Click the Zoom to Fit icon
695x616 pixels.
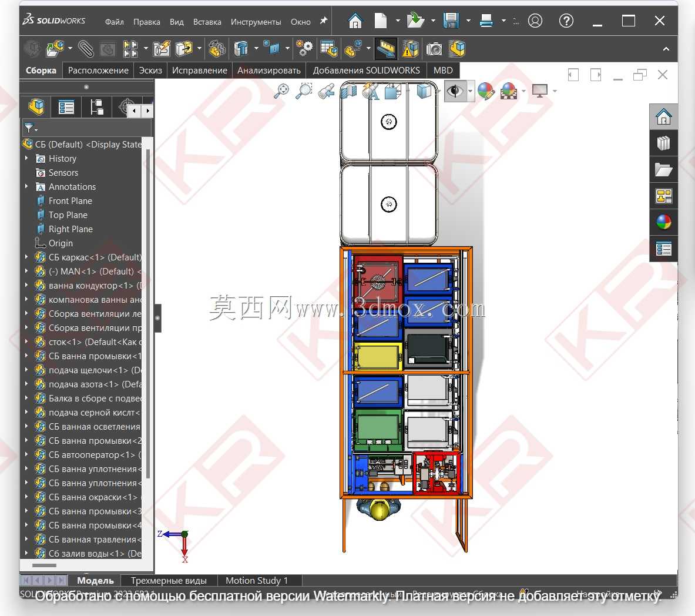(x=281, y=91)
